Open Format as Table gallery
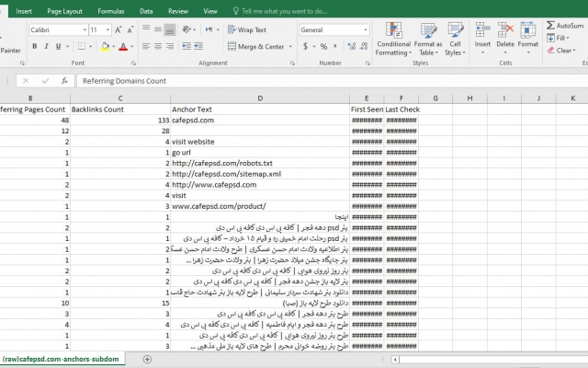The width and height of the screenshot is (588, 368). tap(428, 39)
